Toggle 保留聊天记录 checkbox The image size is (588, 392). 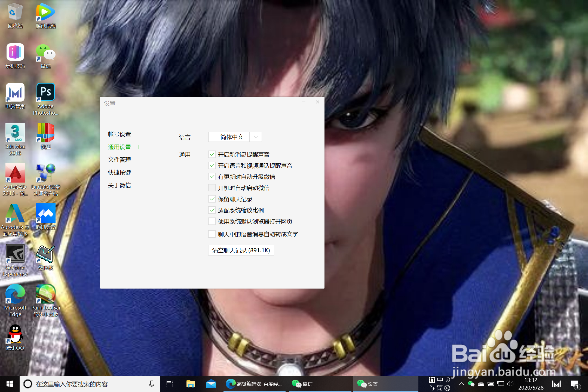(x=212, y=199)
